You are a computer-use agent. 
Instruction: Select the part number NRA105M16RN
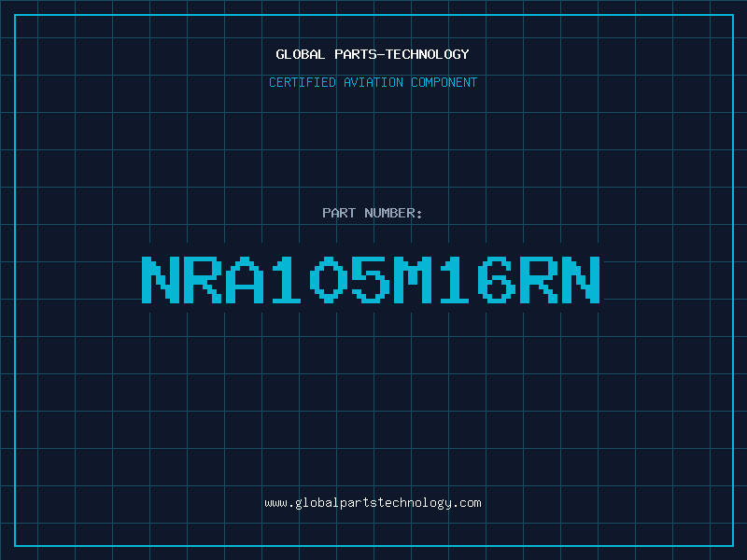coord(371,280)
